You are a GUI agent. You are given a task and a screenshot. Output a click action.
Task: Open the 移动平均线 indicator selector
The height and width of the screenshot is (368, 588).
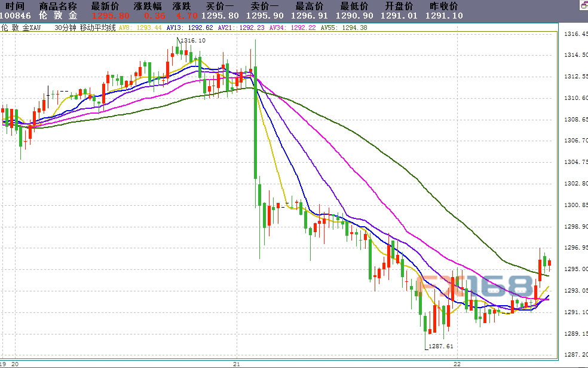[x=98, y=28]
